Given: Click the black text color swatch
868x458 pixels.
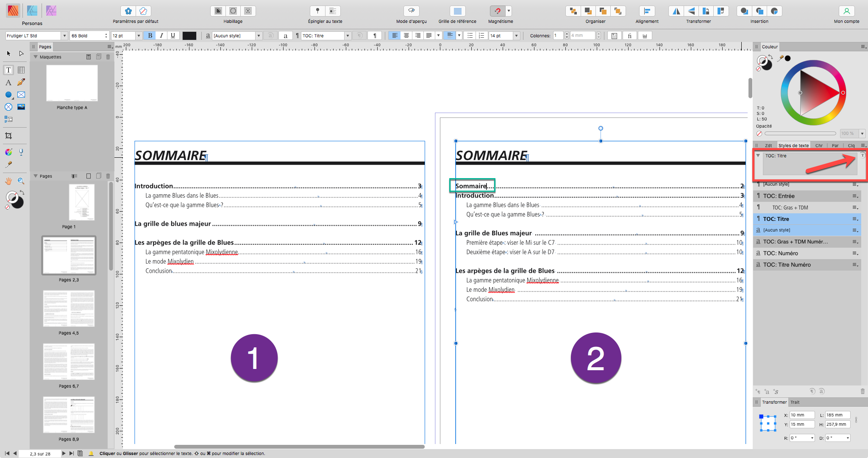Looking at the screenshot, I should point(189,36).
